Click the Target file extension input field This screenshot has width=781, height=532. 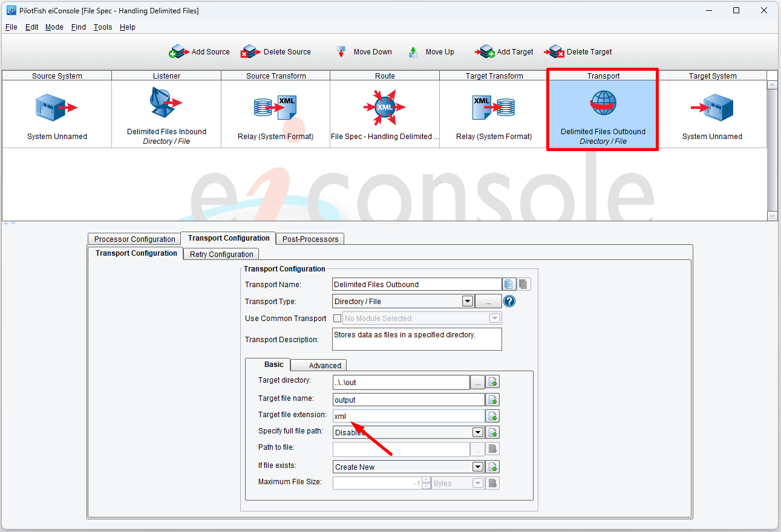(x=409, y=416)
